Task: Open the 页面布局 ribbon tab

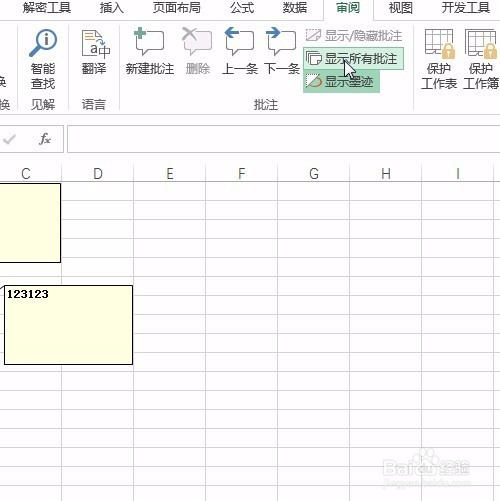Action: click(x=177, y=8)
